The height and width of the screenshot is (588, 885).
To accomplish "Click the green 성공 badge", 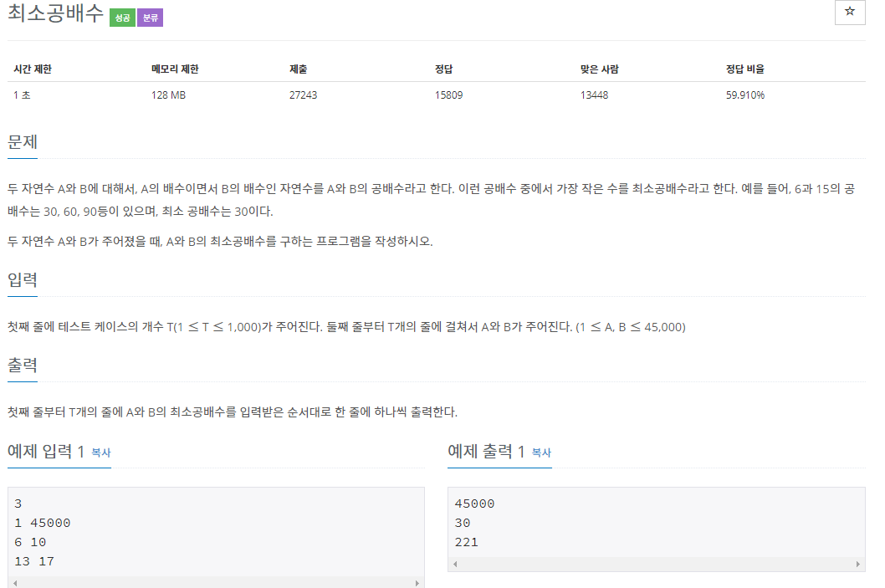I will [122, 18].
